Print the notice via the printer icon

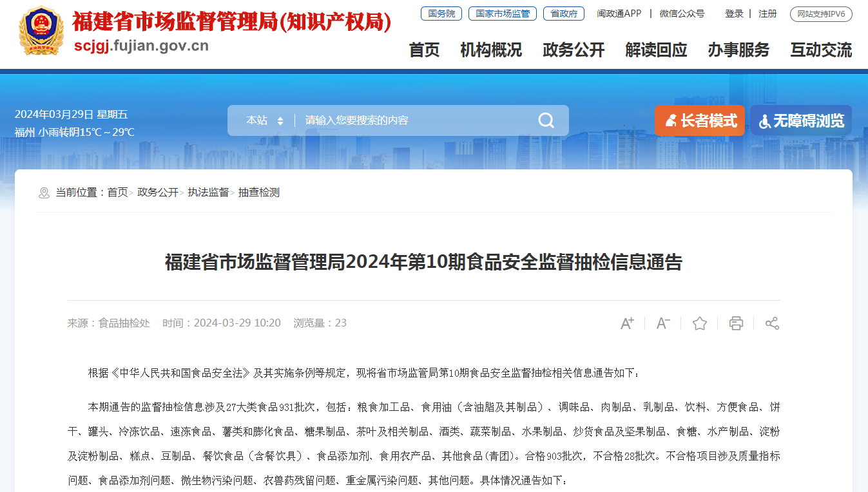point(735,323)
